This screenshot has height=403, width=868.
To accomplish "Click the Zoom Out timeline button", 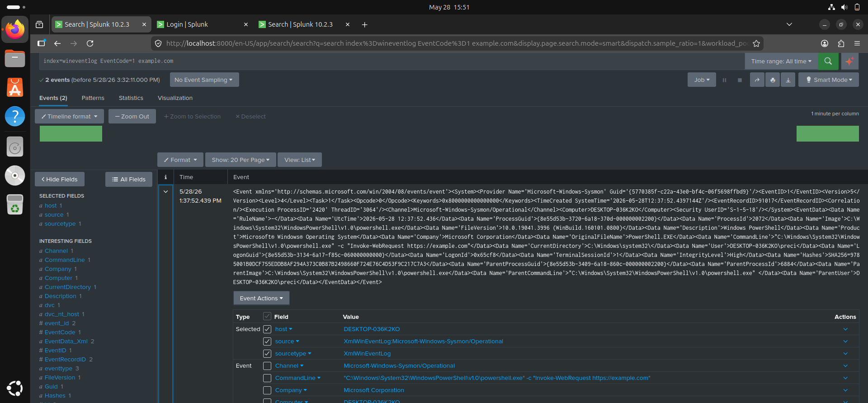I will pos(132,116).
